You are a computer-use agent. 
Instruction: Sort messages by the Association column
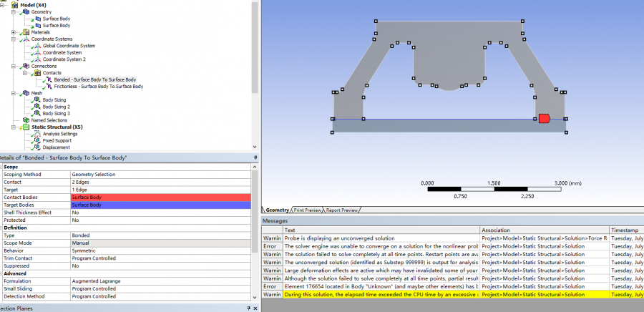(x=545, y=230)
